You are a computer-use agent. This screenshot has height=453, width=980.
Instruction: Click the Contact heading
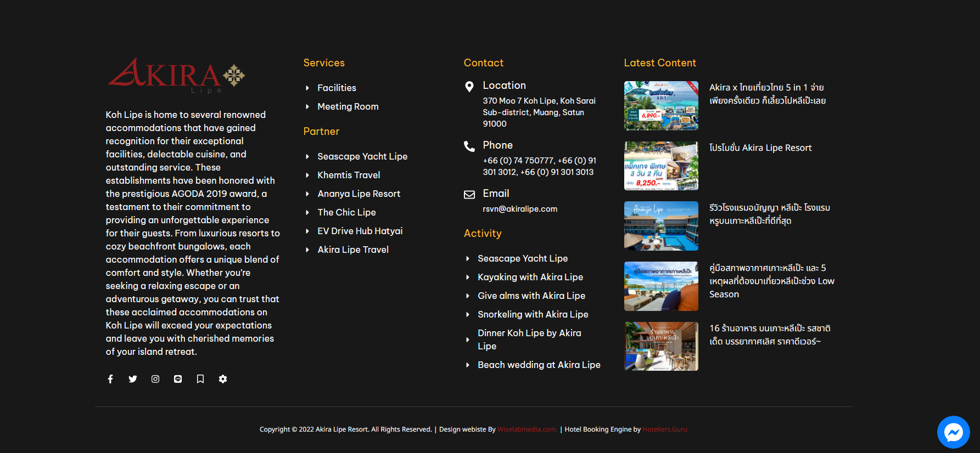click(x=484, y=63)
